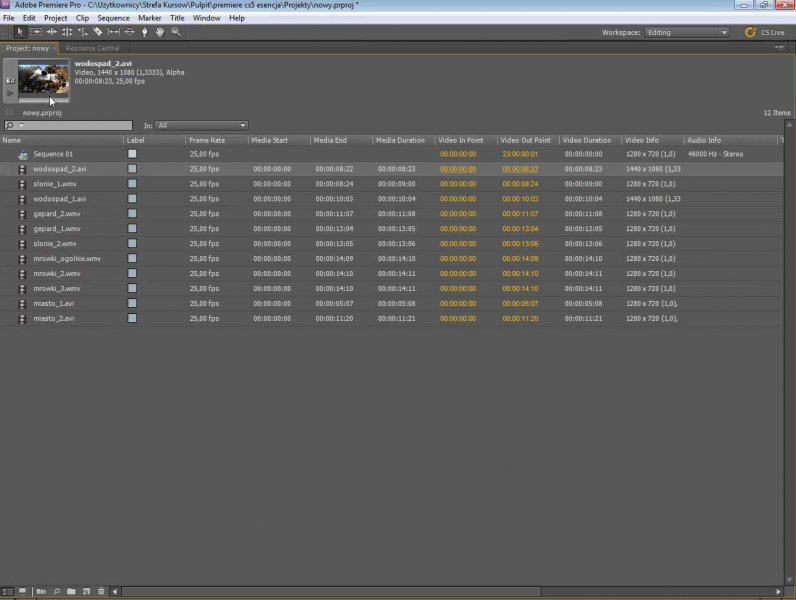Click the CS Live button
This screenshot has width=796, height=600.
[x=765, y=32]
